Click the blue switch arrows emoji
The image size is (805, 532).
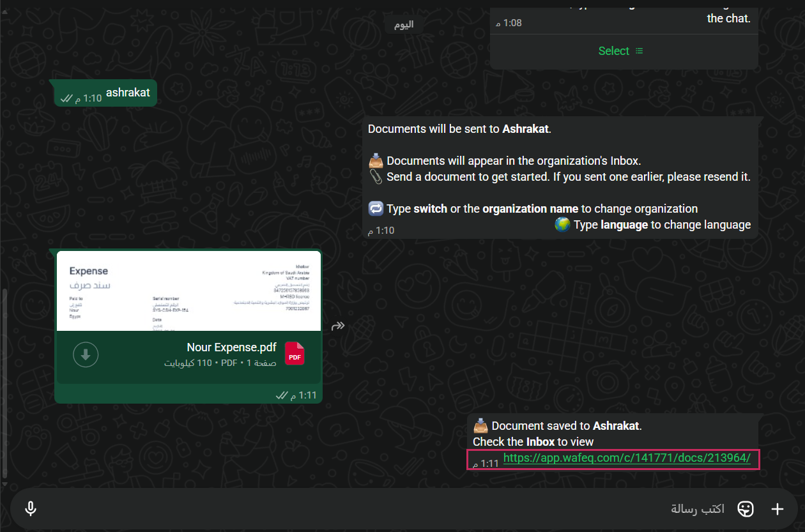(376, 209)
